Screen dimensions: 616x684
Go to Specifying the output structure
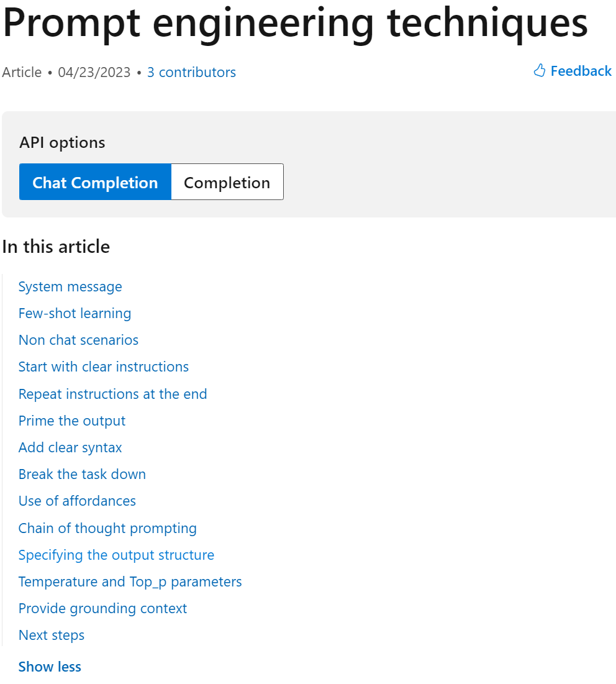pos(116,555)
